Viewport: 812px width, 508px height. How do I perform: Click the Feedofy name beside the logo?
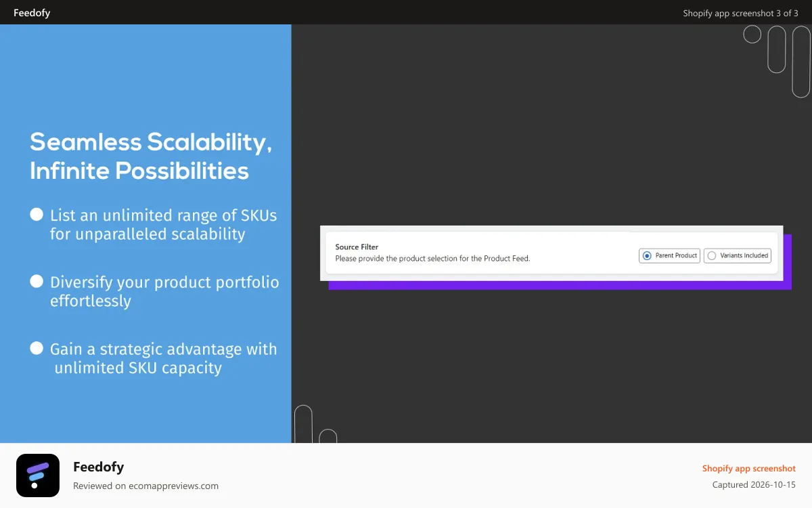98,467
